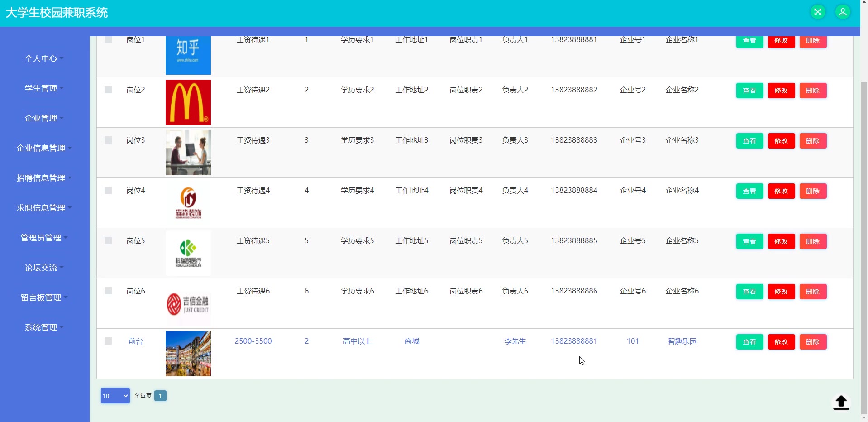The image size is (868, 422).
Task: Tick the checkbox for 岗位2 row
Action: [x=108, y=90]
